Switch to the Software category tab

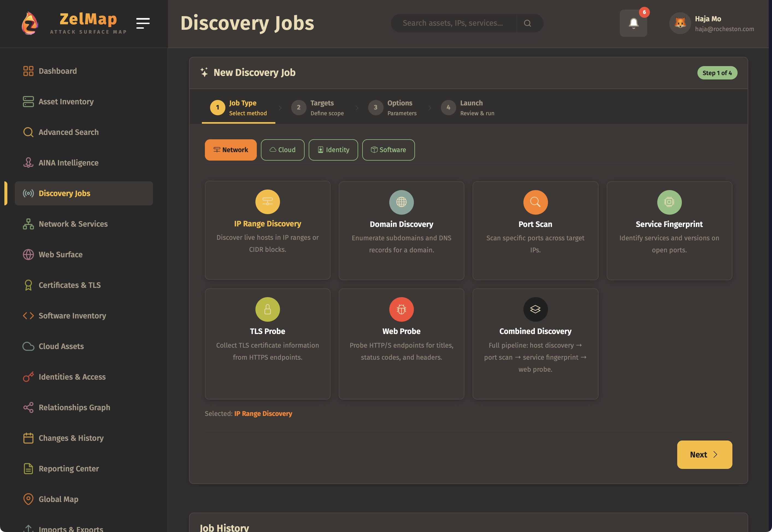click(x=388, y=150)
